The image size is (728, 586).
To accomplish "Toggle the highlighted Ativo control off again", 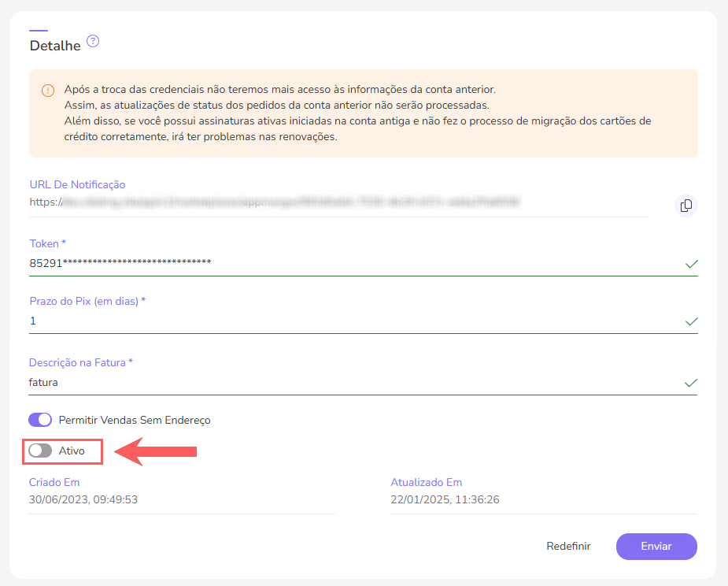I will pyautogui.click(x=39, y=451).
